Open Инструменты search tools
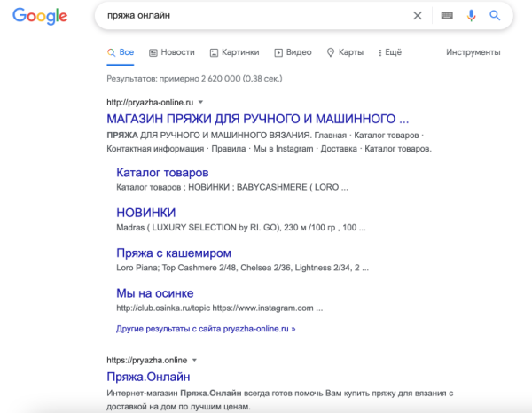Viewport: 532px width, 413px height. click(473, 52)
